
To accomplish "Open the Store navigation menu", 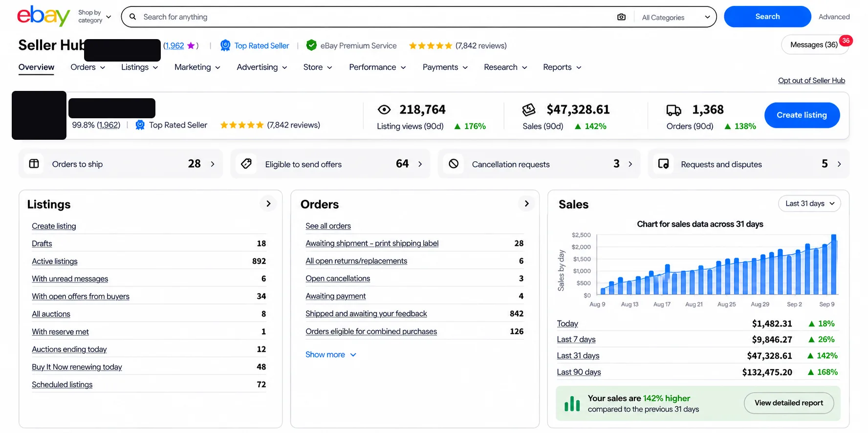I will 318,67.
